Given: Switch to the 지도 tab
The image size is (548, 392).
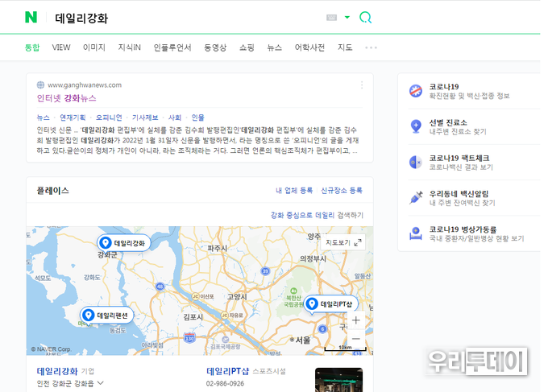Looking at the screenshot, I should (345, 47).
